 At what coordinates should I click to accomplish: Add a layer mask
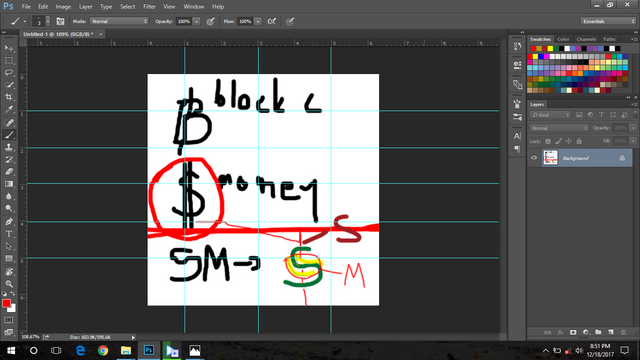[573, 332]
